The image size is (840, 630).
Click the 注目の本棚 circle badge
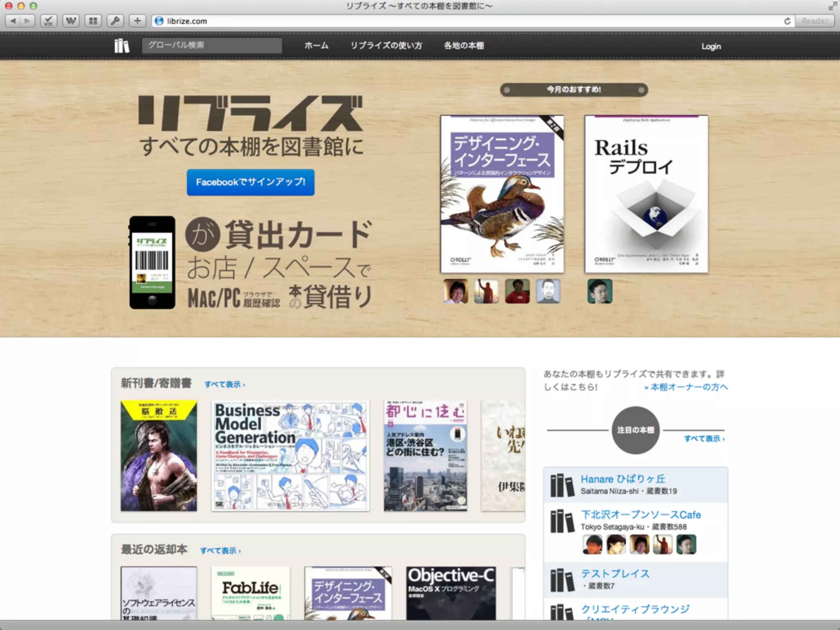click(x=636, y=430)
